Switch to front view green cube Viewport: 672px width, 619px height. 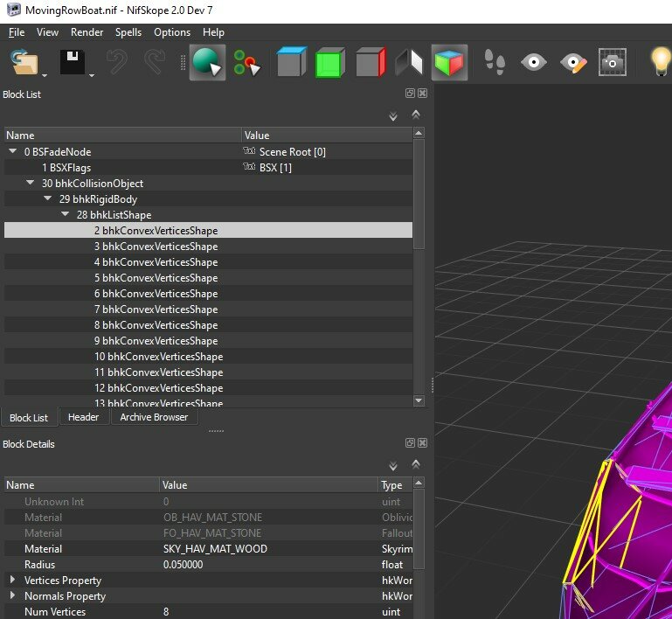(331, 63)
